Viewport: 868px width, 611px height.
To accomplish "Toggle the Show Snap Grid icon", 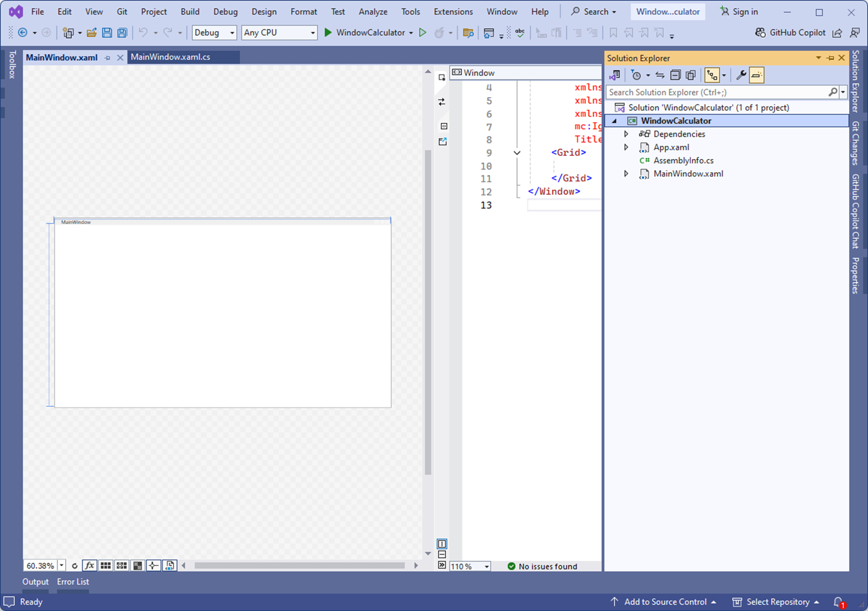I will point(105,565).
